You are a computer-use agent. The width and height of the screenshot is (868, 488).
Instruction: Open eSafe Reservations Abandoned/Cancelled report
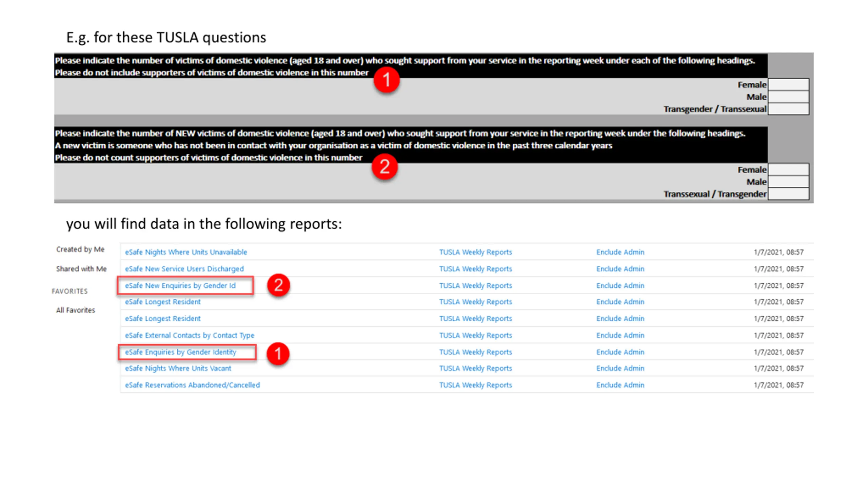point(192,385)
